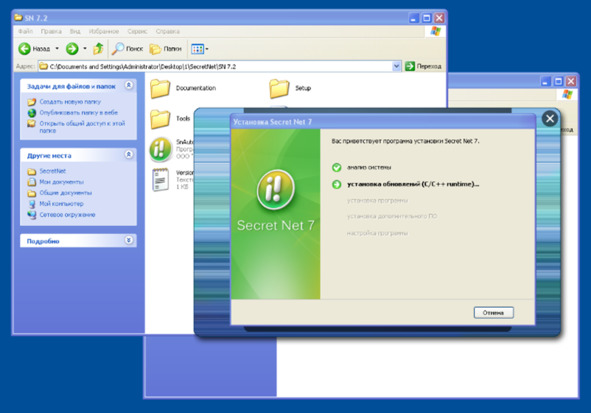Screen dimensions: 591x413
Task: Click Опубликовать папку в вебе link
Action: pyautogui.click(x=78, y=113)
